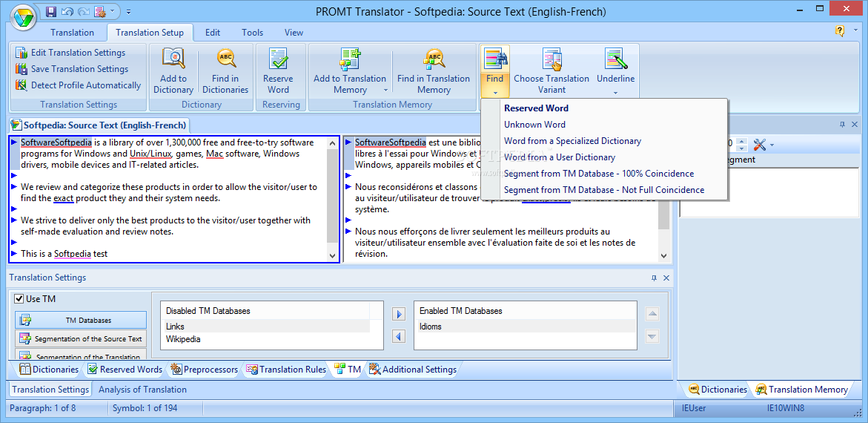This screenshot has height=423, width=868.
Task: Click Choose Translation Variant
Action: [551, 71]
